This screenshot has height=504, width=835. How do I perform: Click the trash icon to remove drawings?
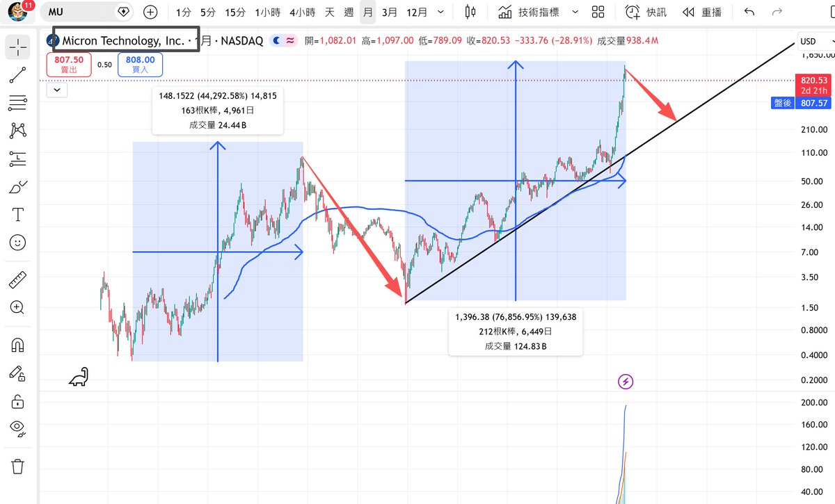coord(18,466)
